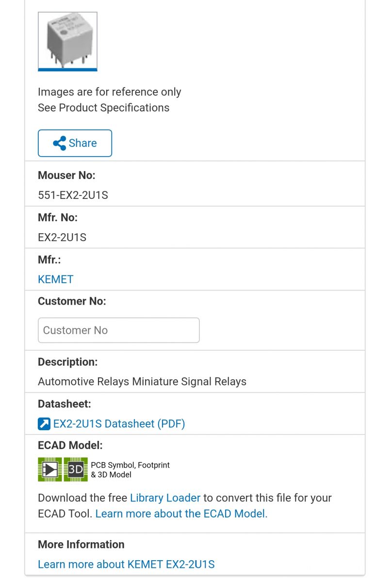Click the ECAD Model: label

point(70,445)
